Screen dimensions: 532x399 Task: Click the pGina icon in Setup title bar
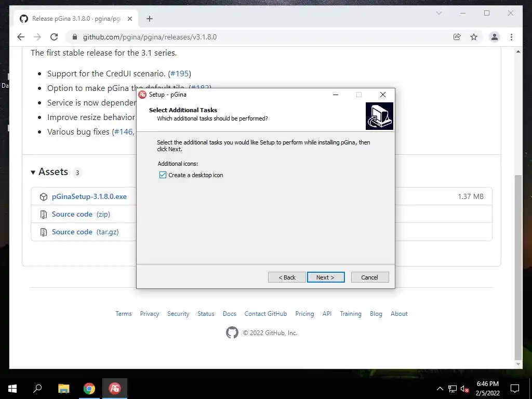tap(142, 95)
